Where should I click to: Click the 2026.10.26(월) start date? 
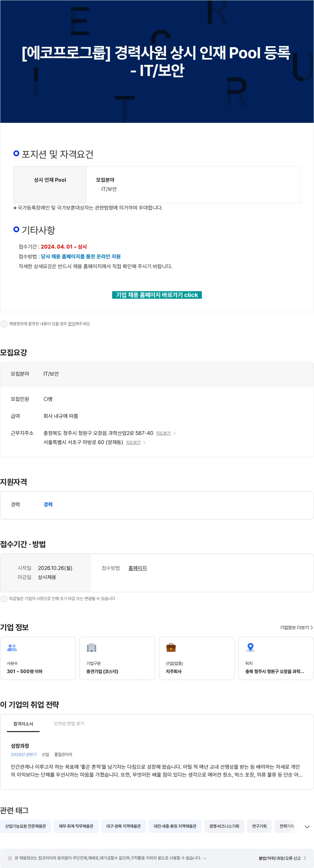55,568
